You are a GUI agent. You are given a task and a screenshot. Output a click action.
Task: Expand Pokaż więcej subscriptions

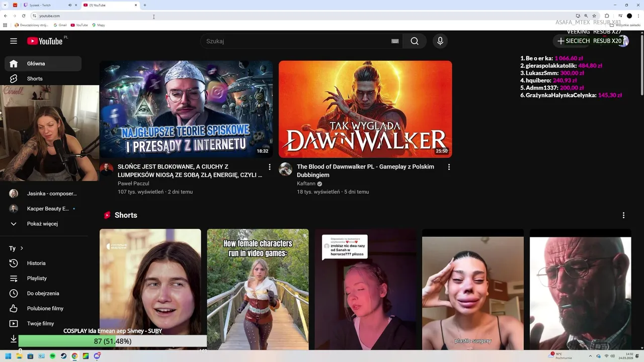pos(43,224)
